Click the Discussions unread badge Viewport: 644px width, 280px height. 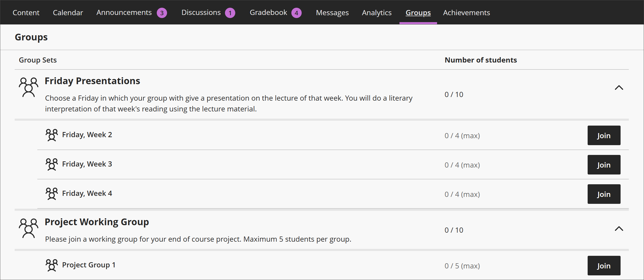pyautogui.click(x=230, y=13)
